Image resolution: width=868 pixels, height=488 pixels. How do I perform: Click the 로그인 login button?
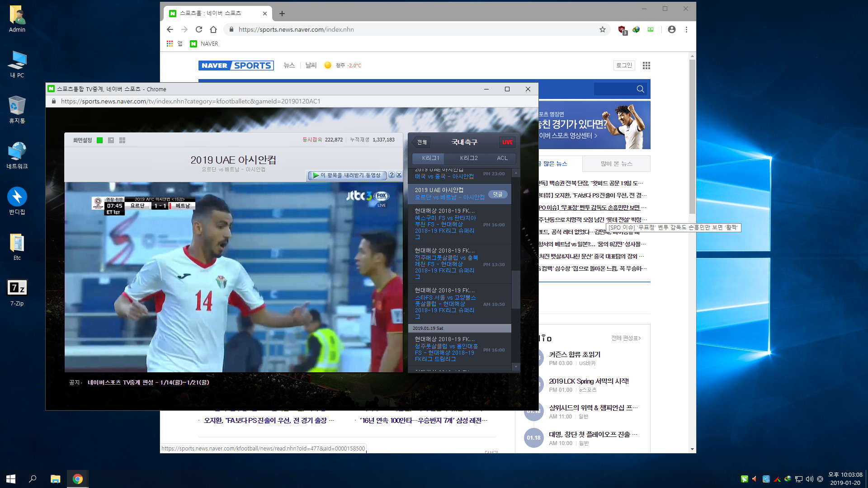624,66
